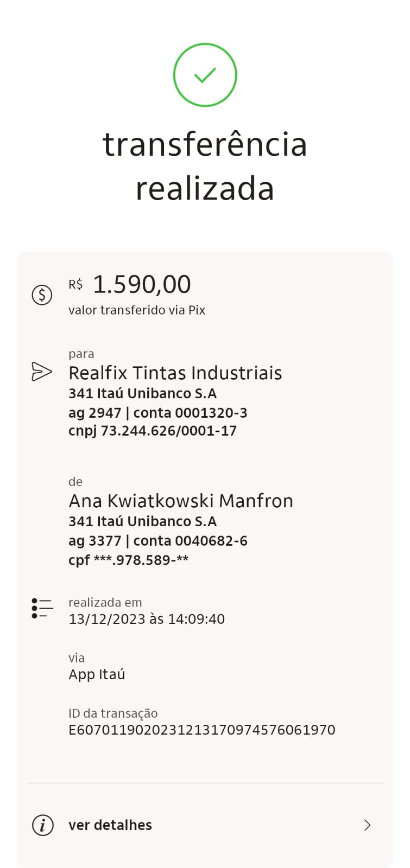Click sender name Ana Kwiatkowski Manfron

(180, 501)
